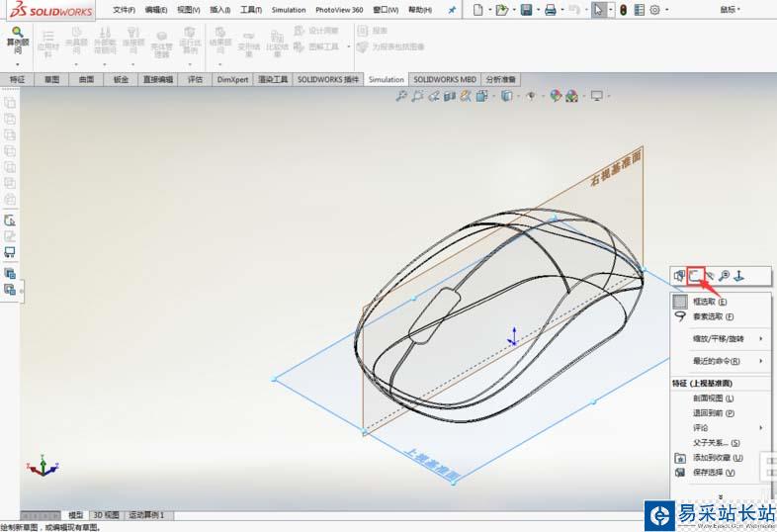Click the save icon in the top toolbar
The height and width of the screenshot is (532, 777).
pyautogui.click(x=527, y=10)
